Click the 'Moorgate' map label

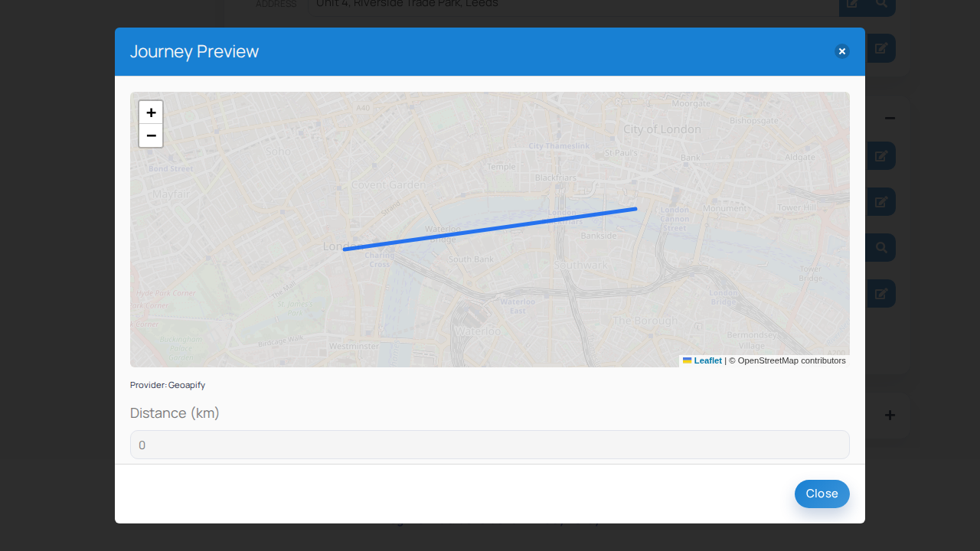(x=691, y=103)
